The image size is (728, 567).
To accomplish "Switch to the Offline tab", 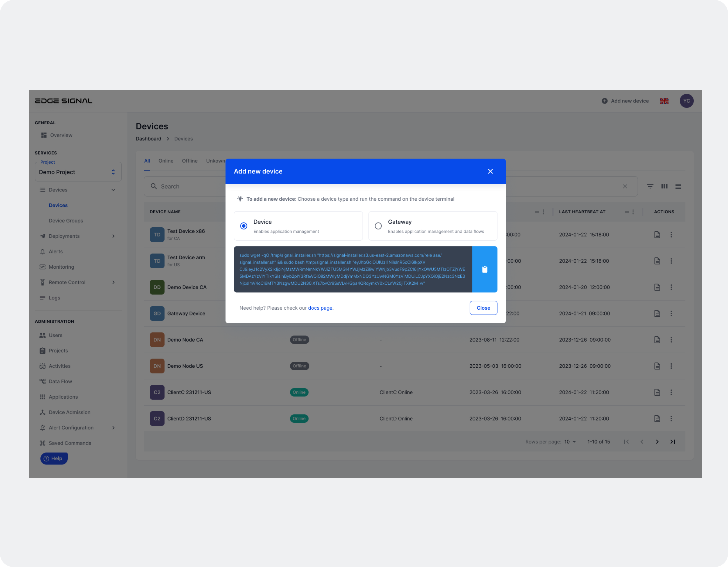I will (190, 161).
